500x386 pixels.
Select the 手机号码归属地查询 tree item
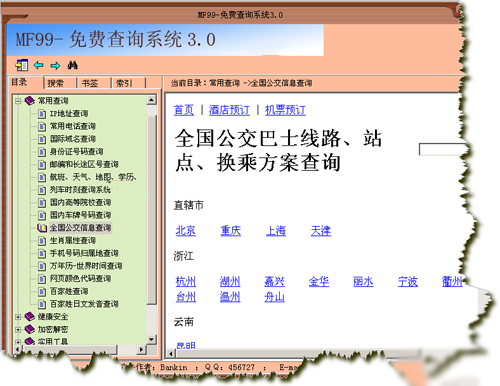[x=84, y=253]
